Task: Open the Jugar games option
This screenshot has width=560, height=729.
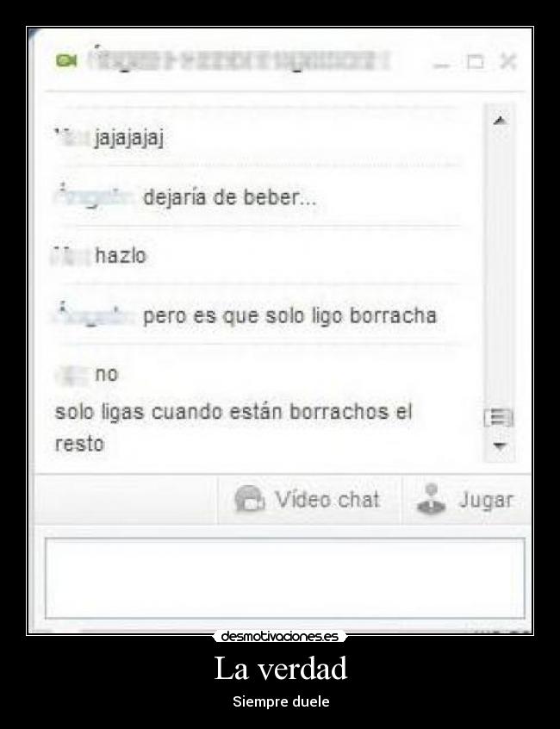Action: pyautogui.click(x=466, y=500)
